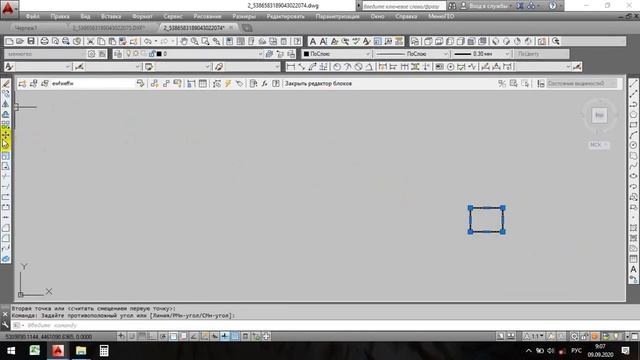Viewport: 640px width, 360px height.
Task: Click the yellow lightning Action icon
Action: tap(228, 83)
